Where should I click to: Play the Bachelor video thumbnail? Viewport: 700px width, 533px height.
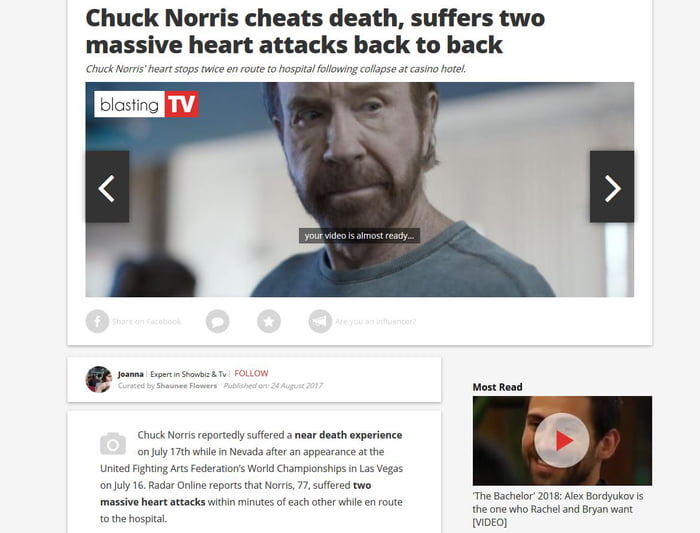pyautogui.click(x=562, y=441)
